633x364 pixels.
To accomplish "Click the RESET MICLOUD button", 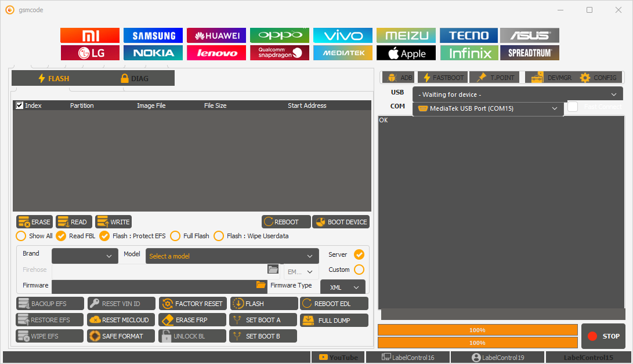I will point(121,319).
